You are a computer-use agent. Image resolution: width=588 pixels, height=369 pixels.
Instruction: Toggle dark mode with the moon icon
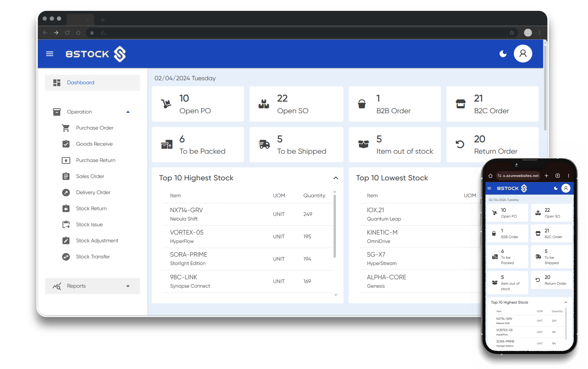click(x=503, y=54)
